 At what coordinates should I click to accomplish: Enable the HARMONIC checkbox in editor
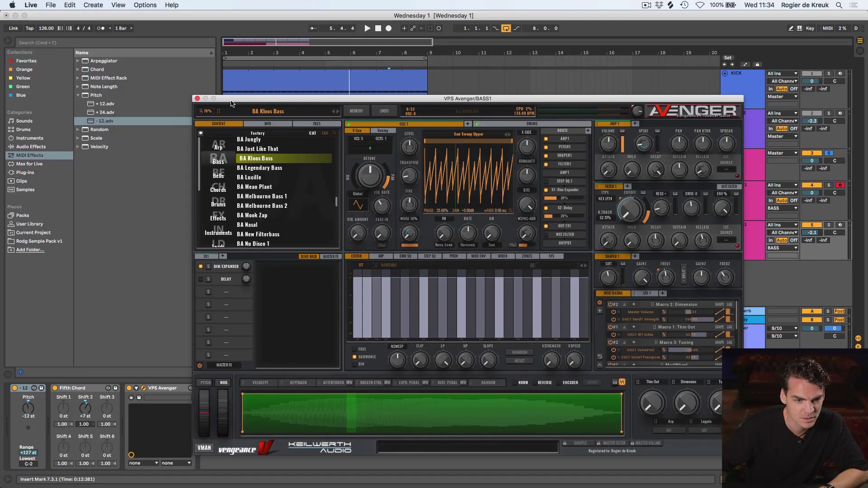(354, 357)
